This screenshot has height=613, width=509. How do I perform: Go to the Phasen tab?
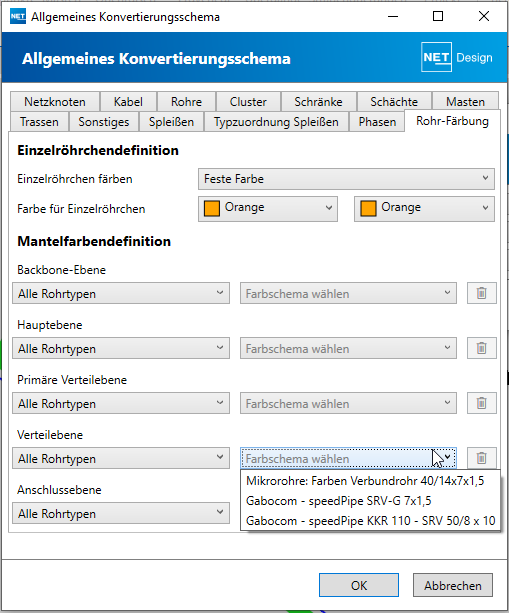click(377, 122)
